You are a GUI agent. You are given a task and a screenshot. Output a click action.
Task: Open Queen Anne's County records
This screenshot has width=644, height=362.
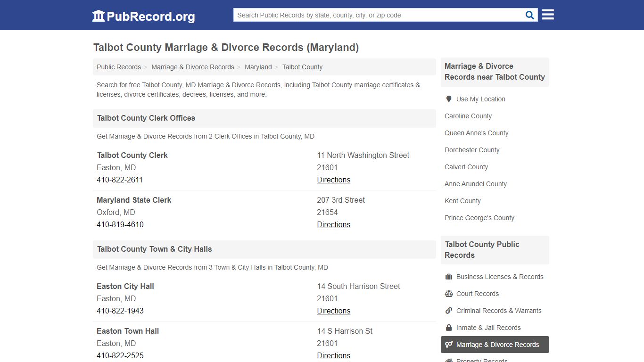(476, 133)
